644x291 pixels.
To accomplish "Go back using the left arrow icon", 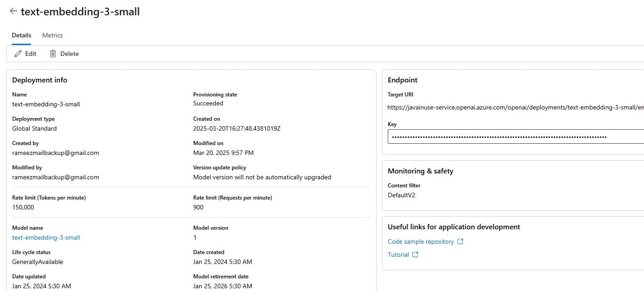I will [13, 11].
